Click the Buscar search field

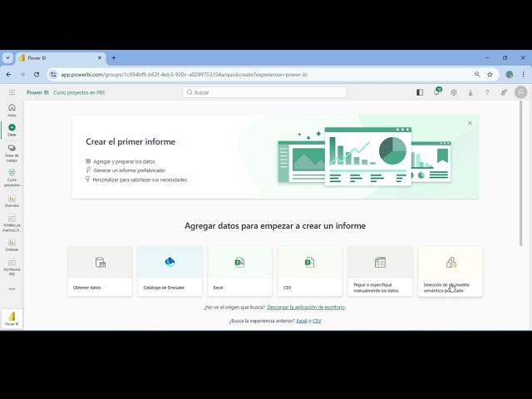tap(264, 92)
